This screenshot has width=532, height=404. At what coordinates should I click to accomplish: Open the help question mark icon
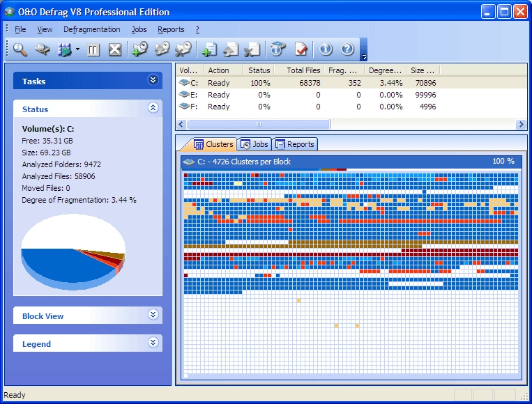pos(347,49)
